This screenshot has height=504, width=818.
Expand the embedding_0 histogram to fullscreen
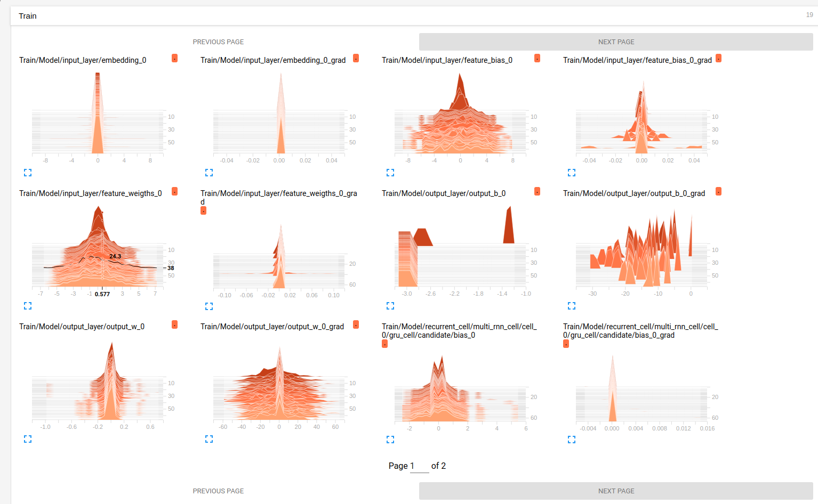[x=28, y=172]
